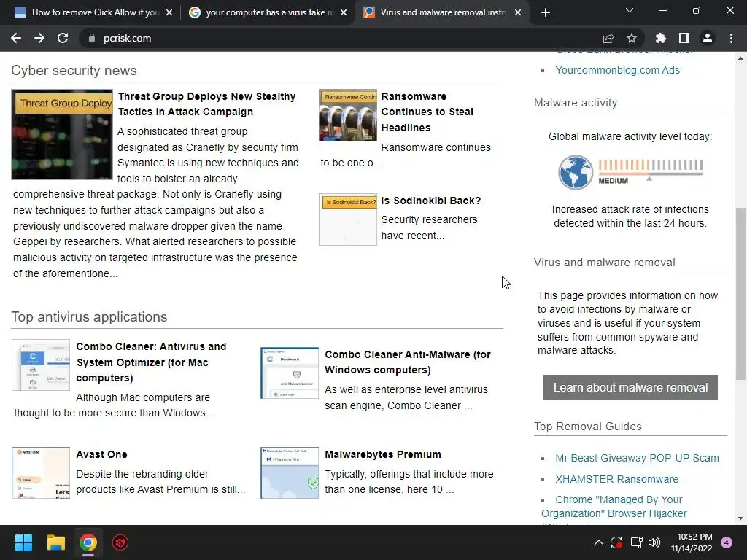Open the network tray icon

636,542
